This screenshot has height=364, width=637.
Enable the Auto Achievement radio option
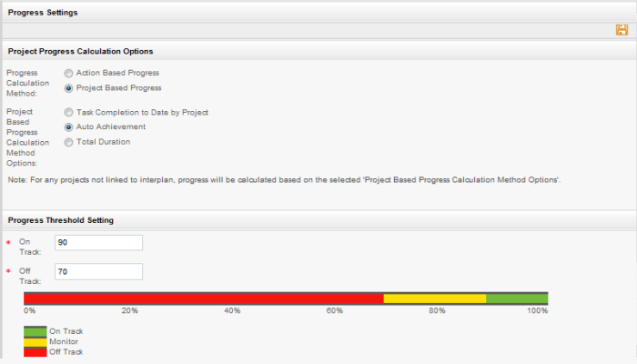pos(68,126)
